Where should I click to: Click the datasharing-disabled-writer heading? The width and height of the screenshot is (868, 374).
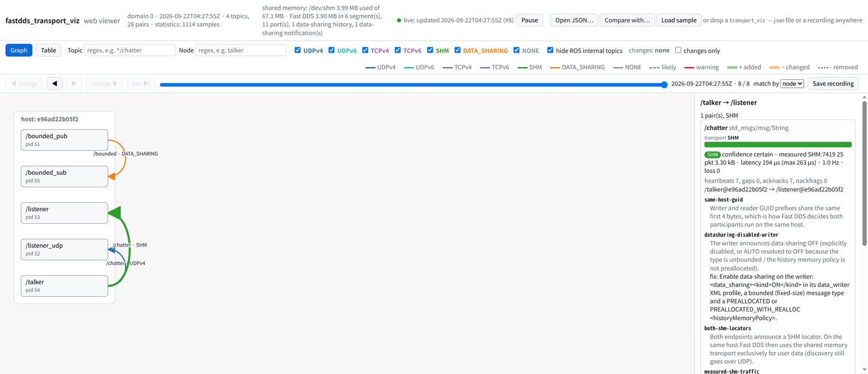tap(741, 235)
